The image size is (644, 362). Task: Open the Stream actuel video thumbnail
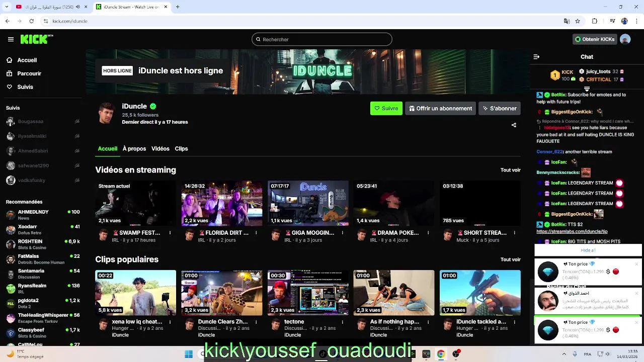point(136,203)
